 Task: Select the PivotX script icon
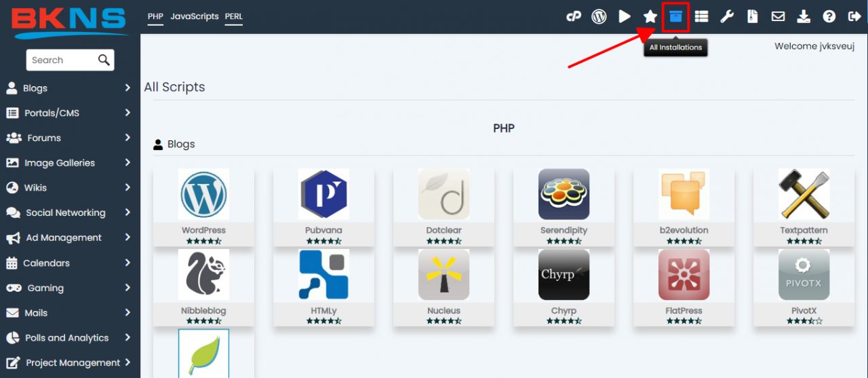tap(804, 274)
